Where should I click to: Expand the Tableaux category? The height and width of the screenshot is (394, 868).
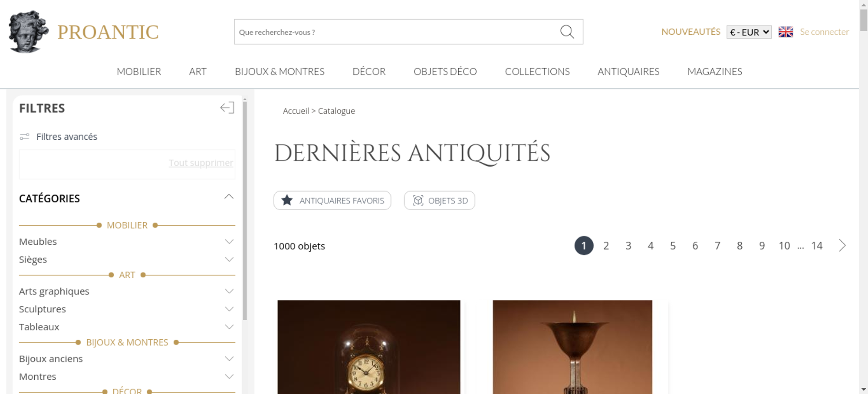pyautogui.click(x=127, y=327)
